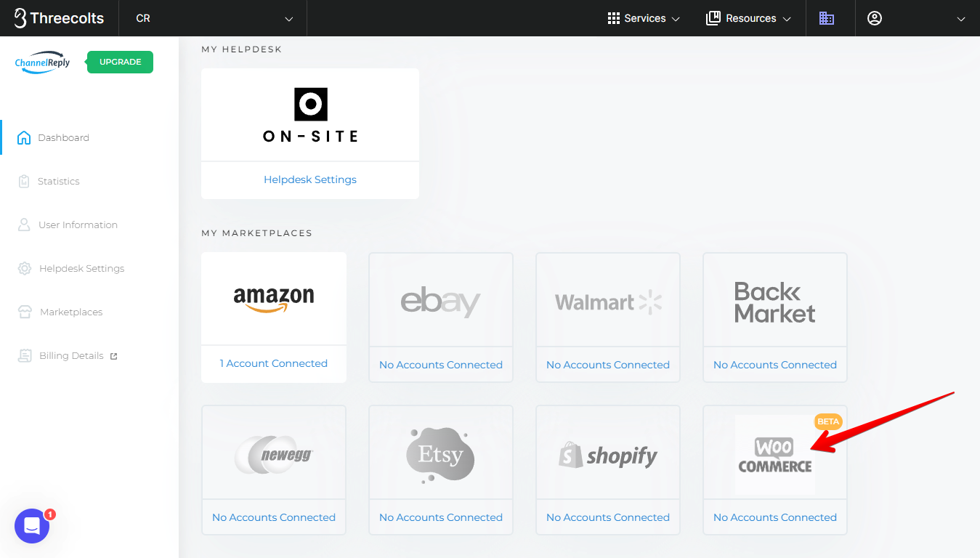Click the Helpdesk Settings link under On-Site

click(310, 179)
